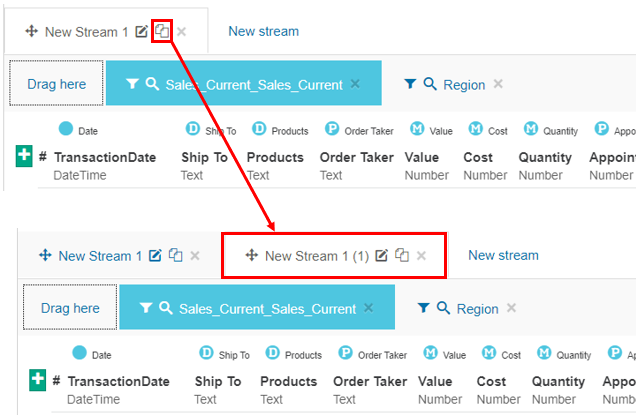Remove lower Sales_Current_Sales_Current chip with its X
Viewport: 636px width, 415px height.
click(368, 308)
